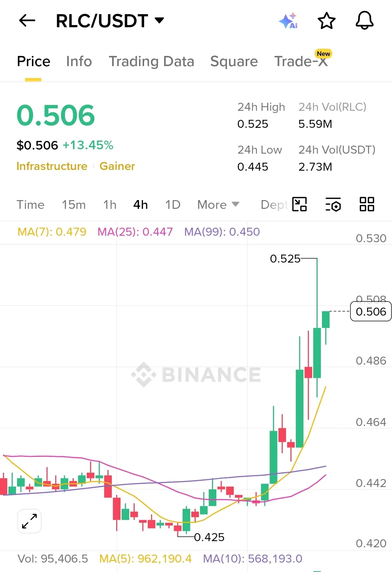This screenshot has width=392, height=572.
Task: Tap the volume MA(5): 962,190.4 label
Action: [x=145, y=559]
